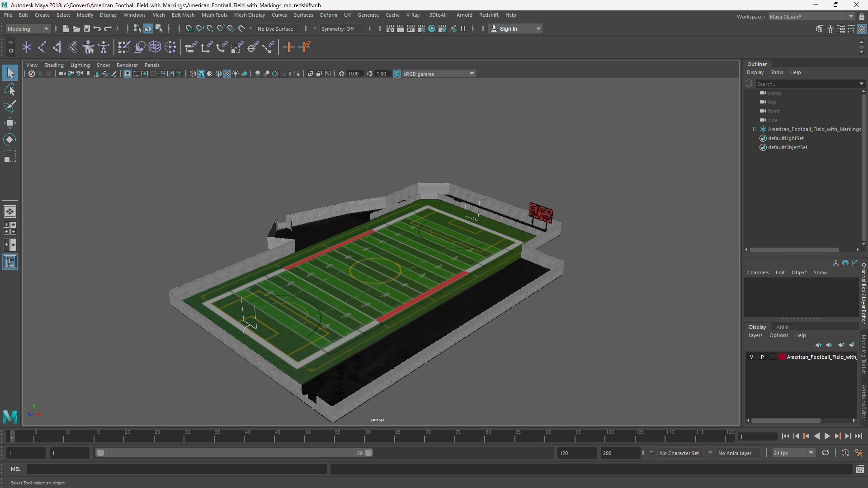Click the time range slider bar
Image resolution: width=868 pixels, height=488 pixels.
(x=234, y=453)
